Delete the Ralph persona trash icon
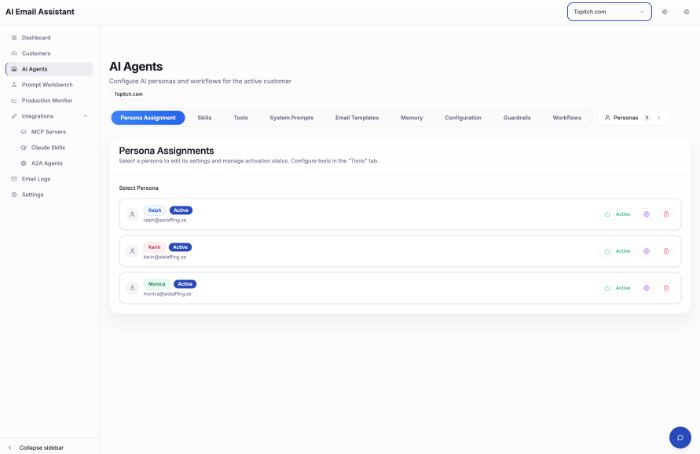The height and width of the screenshot is (454, 700). 666,214
